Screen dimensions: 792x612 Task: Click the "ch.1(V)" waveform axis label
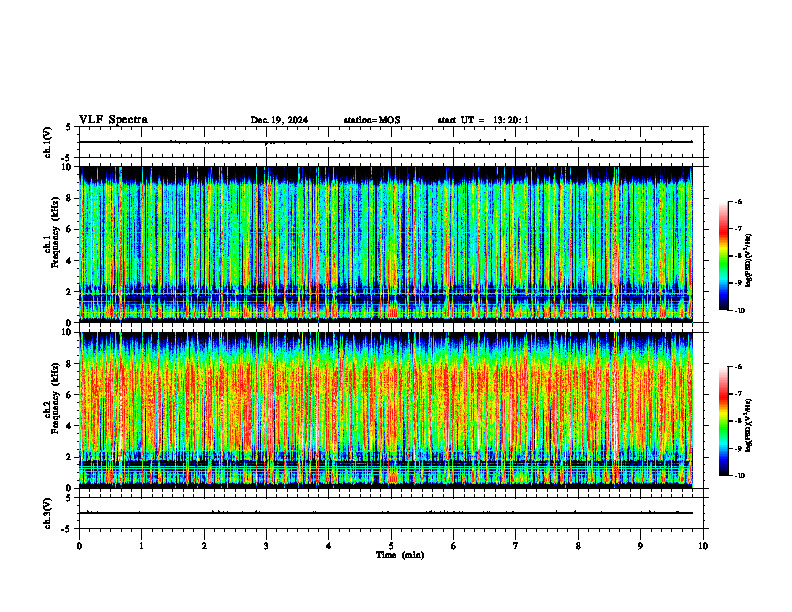[47, 142]
